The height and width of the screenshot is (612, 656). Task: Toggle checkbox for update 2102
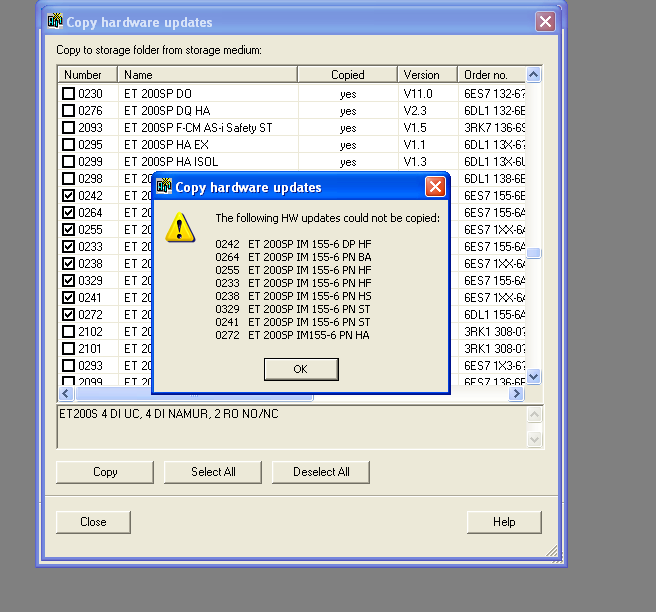(x=68, y=331)
